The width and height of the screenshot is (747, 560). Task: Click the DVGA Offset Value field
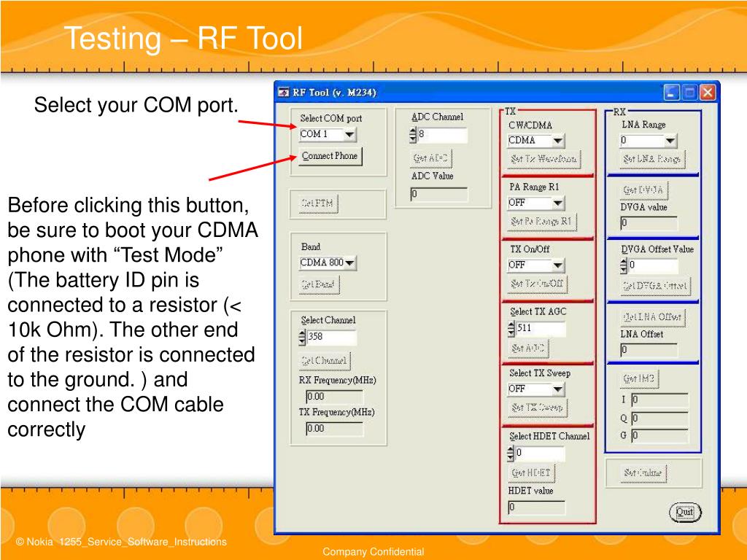coord(653,265)
